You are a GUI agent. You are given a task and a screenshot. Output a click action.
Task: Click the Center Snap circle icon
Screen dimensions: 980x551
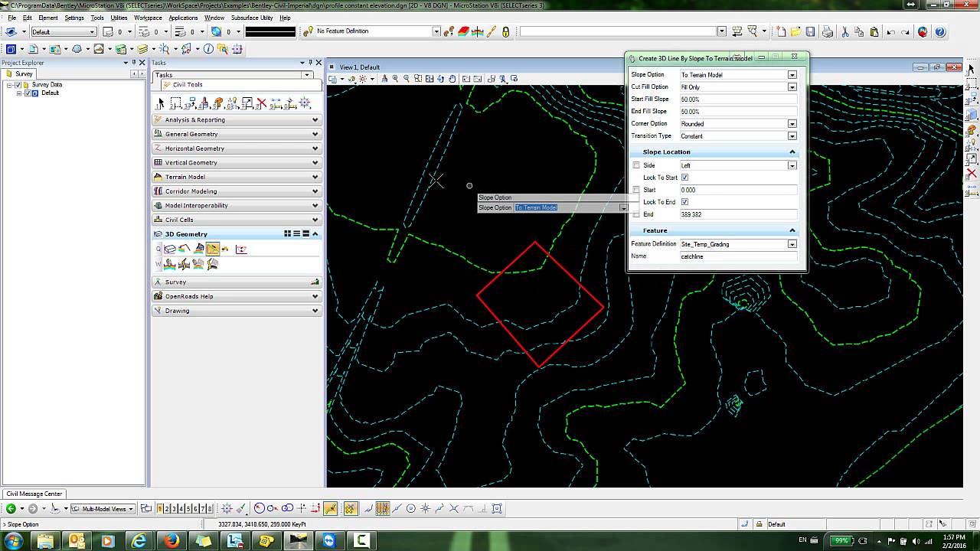410,508
